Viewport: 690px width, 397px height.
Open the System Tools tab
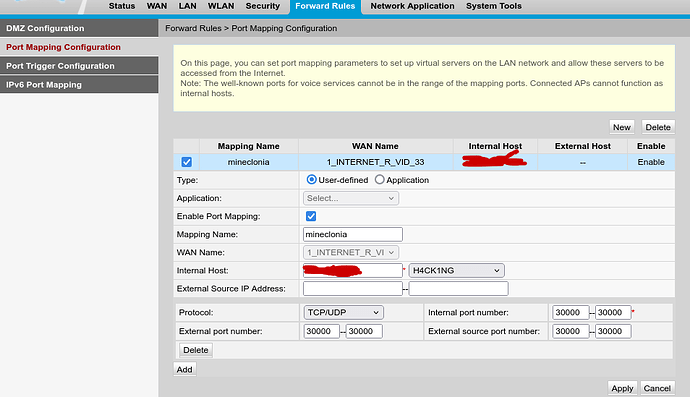[x=494, y=6]
